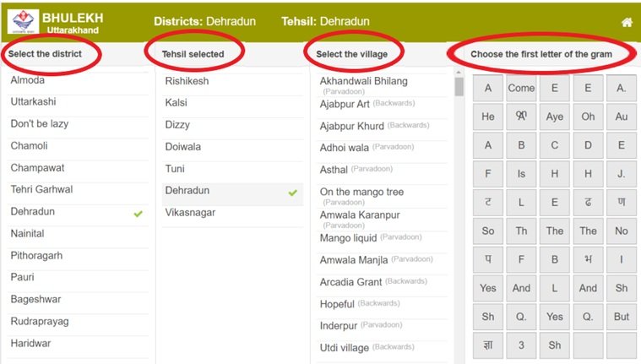Click the Bhulekh Uttarakhand logo

tap(23, 22)
